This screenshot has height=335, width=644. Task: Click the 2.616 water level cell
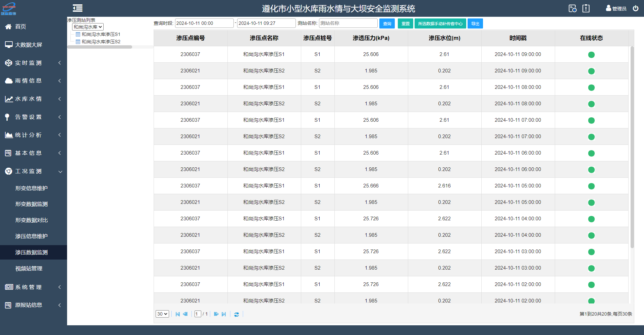[x=444, y=186]
